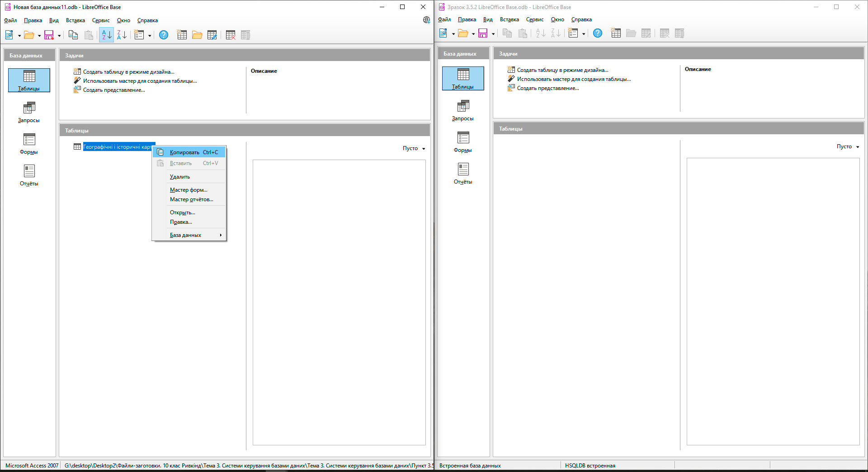Click the Copy toolbar icon

(73, 35)
